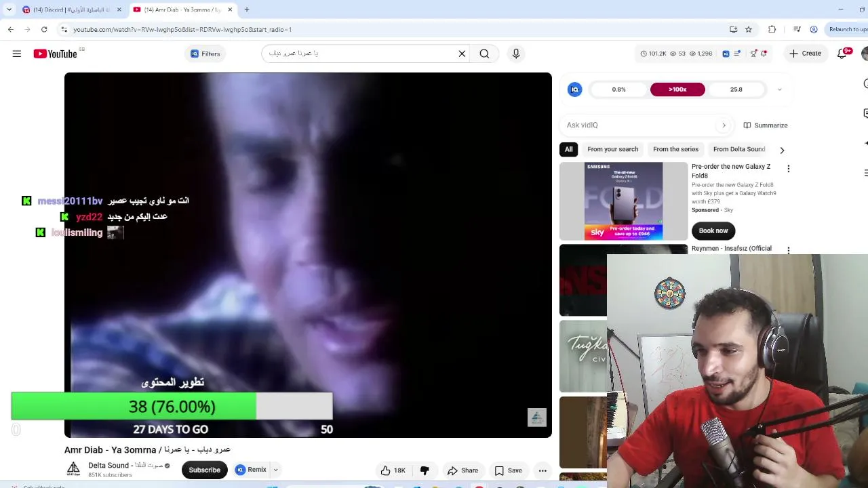Open the Samsung Galaxy Fold ad thumbnail
This screenshot has width=868, height=488.
(623, 201)
